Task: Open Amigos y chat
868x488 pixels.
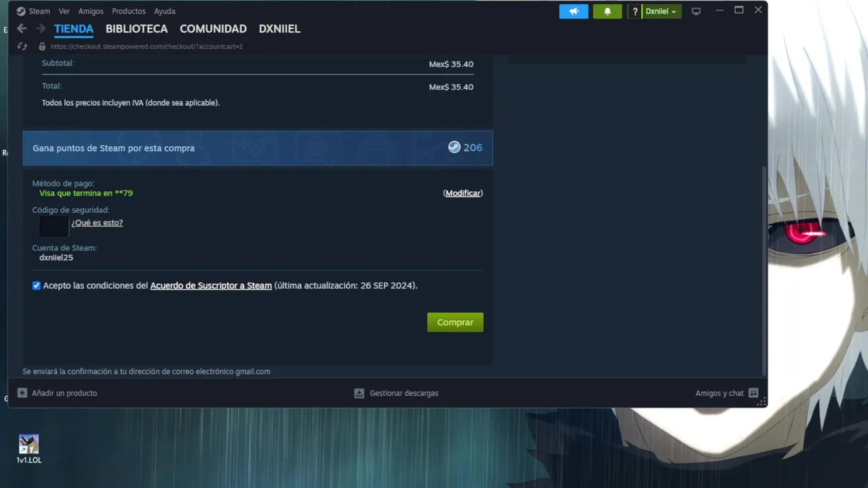Action: click(719, 393)
